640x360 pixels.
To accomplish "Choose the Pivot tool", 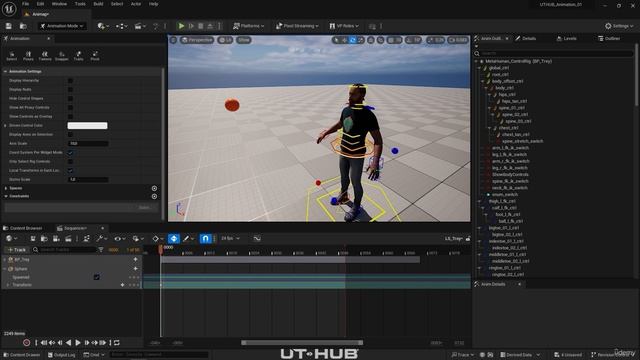I will coord(95,56).
